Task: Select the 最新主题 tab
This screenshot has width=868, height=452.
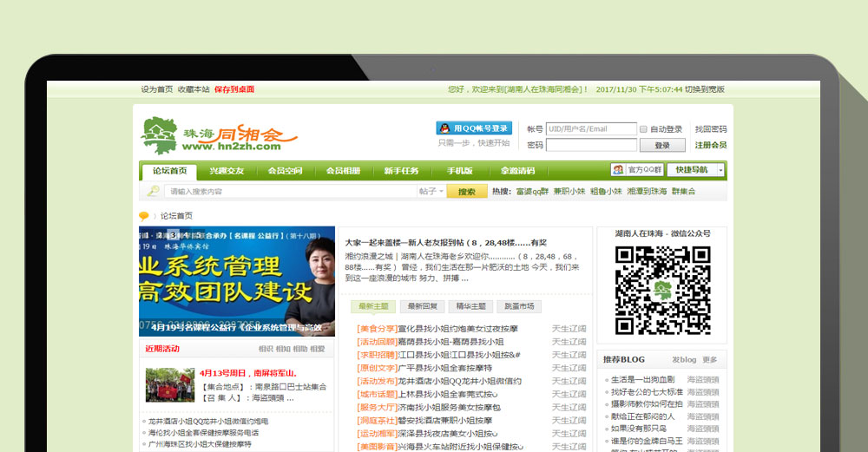Action: point(373,306)
